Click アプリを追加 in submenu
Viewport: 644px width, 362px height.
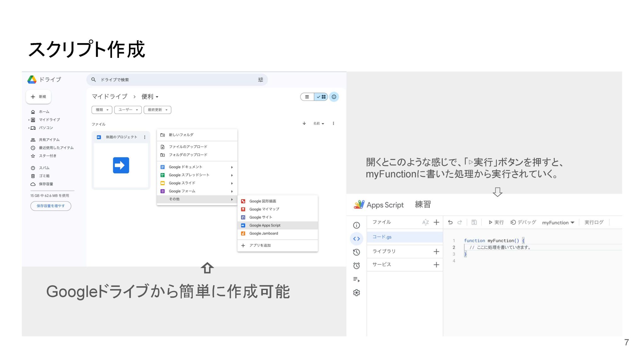[278, 245]
